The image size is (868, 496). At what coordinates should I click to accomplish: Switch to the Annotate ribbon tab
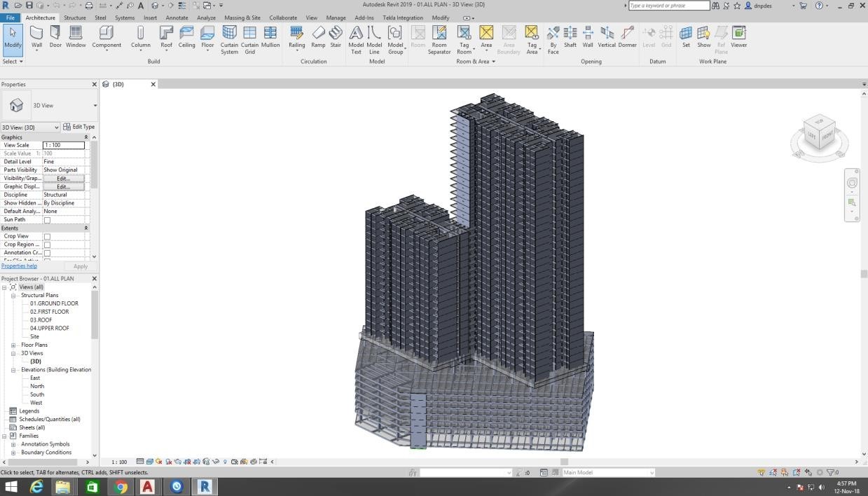177,18
